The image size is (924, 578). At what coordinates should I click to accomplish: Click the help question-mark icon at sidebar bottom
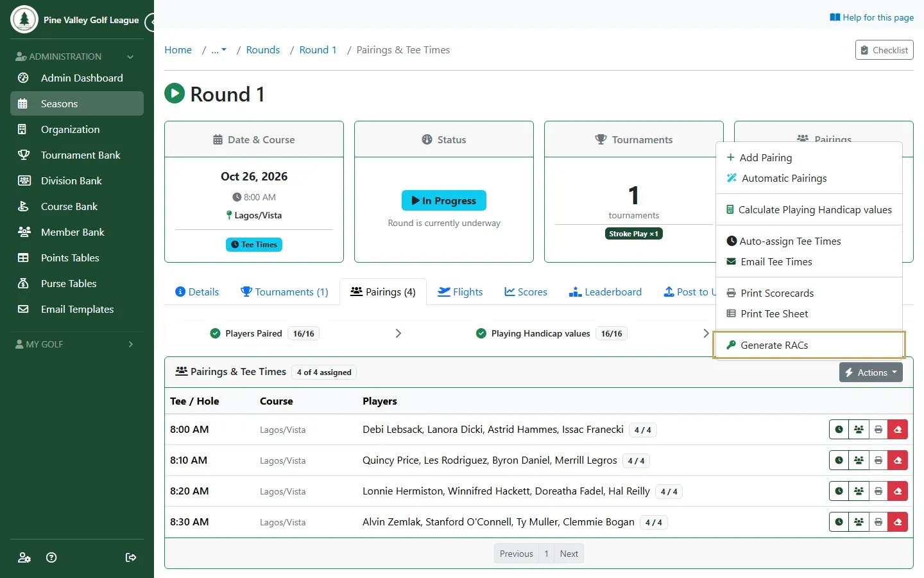tap(52, 557)
